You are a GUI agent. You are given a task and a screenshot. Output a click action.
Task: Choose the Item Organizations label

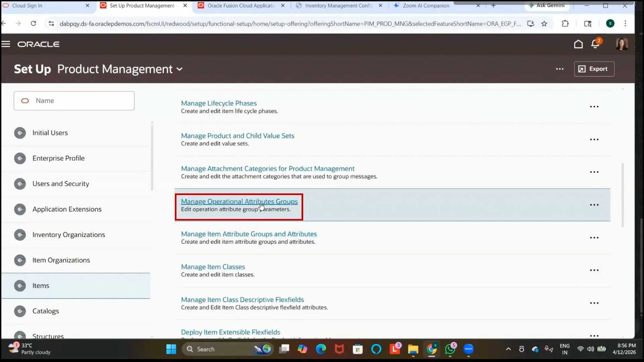[61, 260]
